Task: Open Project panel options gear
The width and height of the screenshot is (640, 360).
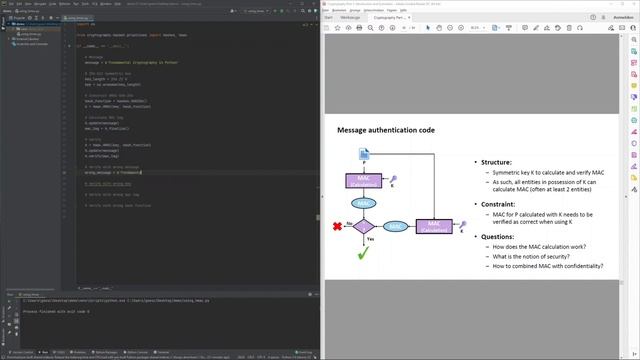Action: click(51, 18)
